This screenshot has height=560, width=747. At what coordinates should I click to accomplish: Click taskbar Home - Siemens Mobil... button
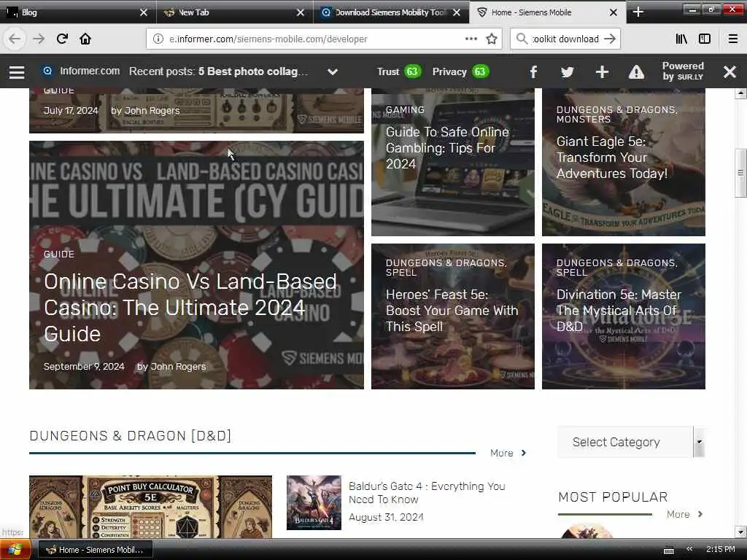94,550
